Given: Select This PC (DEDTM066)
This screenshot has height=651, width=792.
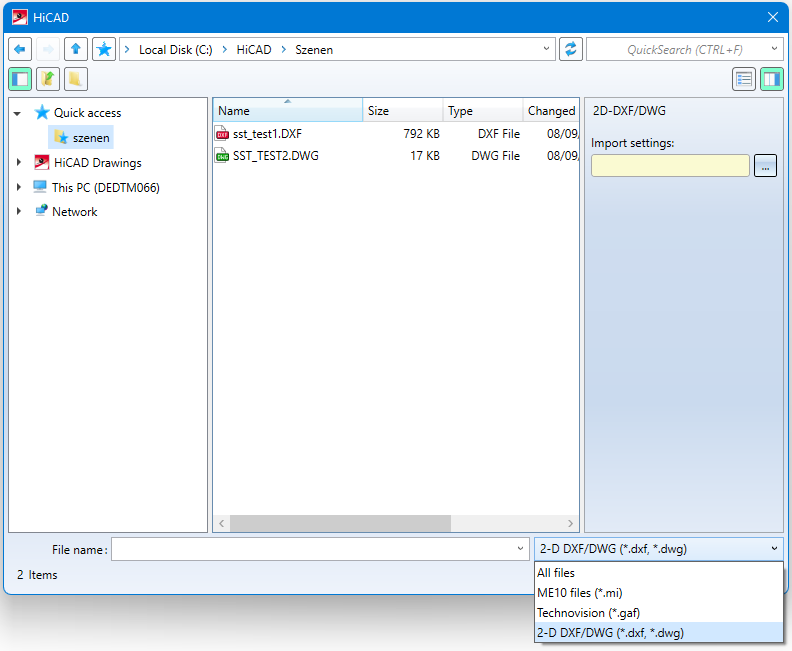Looking at the screenshot, I should 106,187.
